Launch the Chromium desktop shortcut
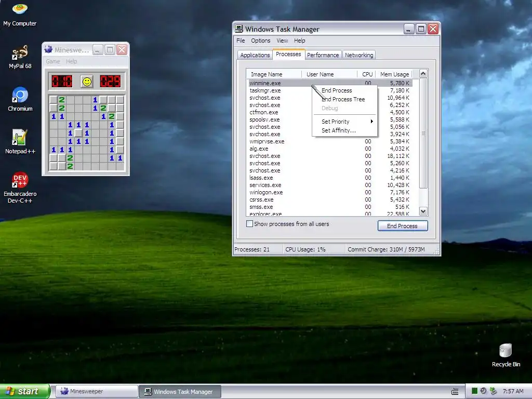 20,99
